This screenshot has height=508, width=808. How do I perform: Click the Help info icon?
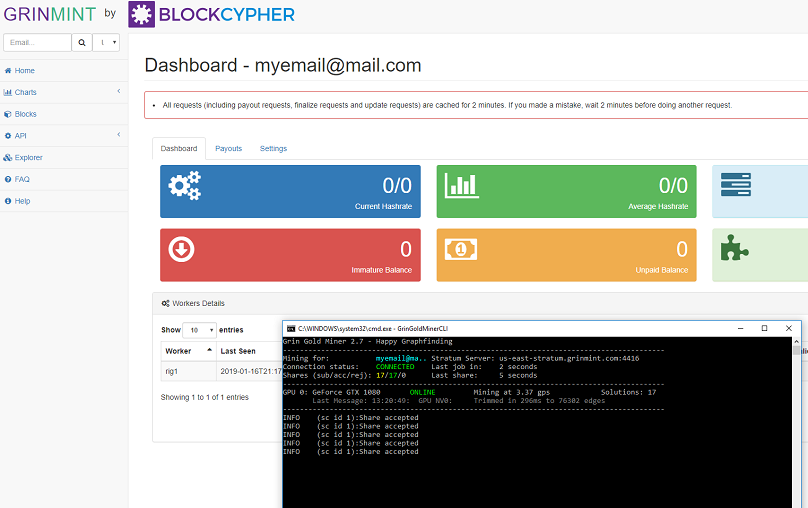8,201
